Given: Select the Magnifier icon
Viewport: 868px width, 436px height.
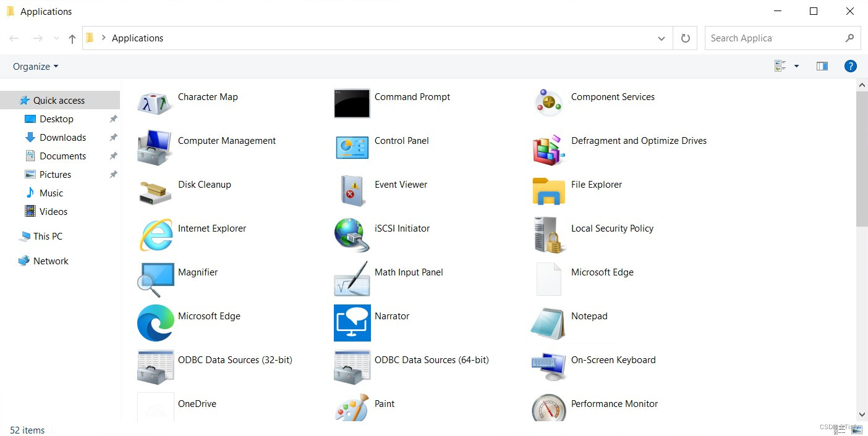Looking at the screenshot, I should [x=155, y=279].
